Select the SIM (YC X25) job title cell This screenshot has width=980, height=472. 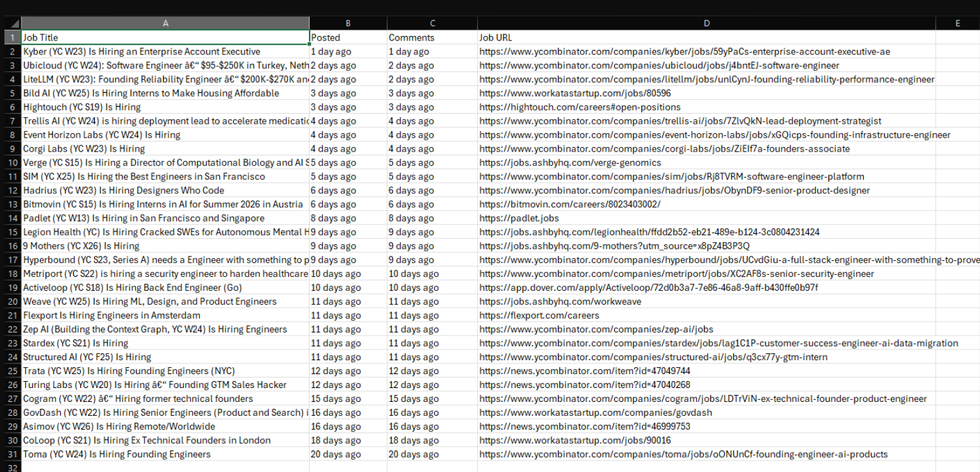[166, 176]
